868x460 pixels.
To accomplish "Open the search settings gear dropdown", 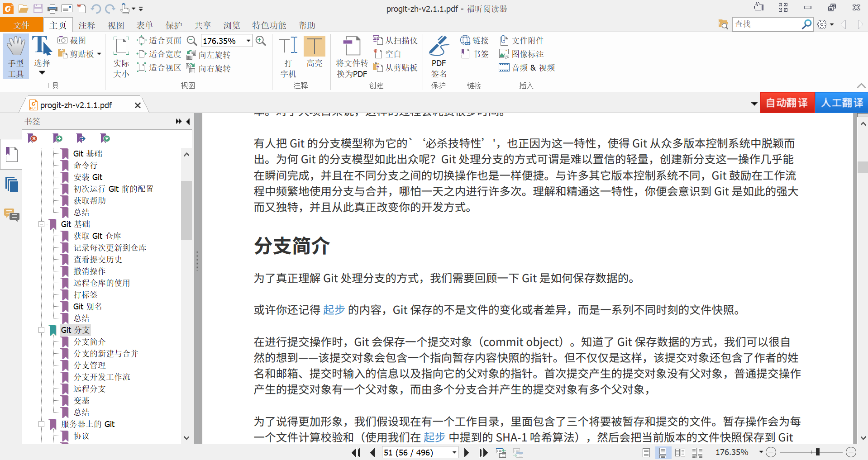I will coord(825,24).
